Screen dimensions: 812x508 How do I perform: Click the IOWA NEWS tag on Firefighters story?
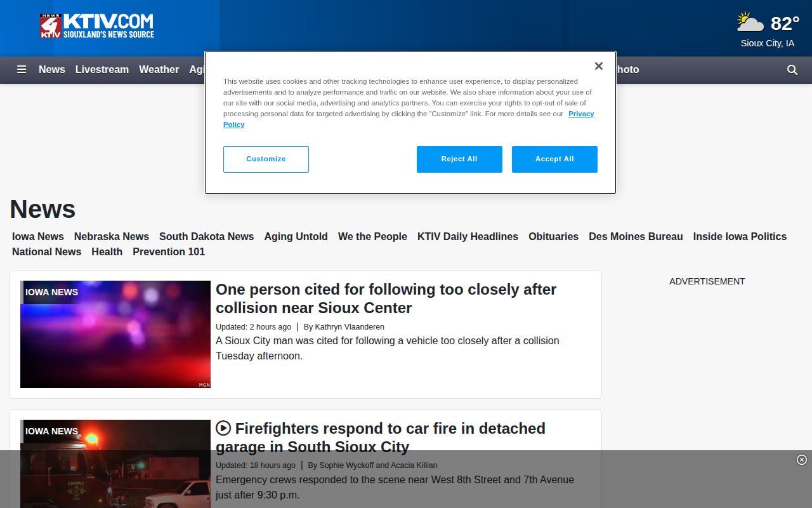(51, 431)
